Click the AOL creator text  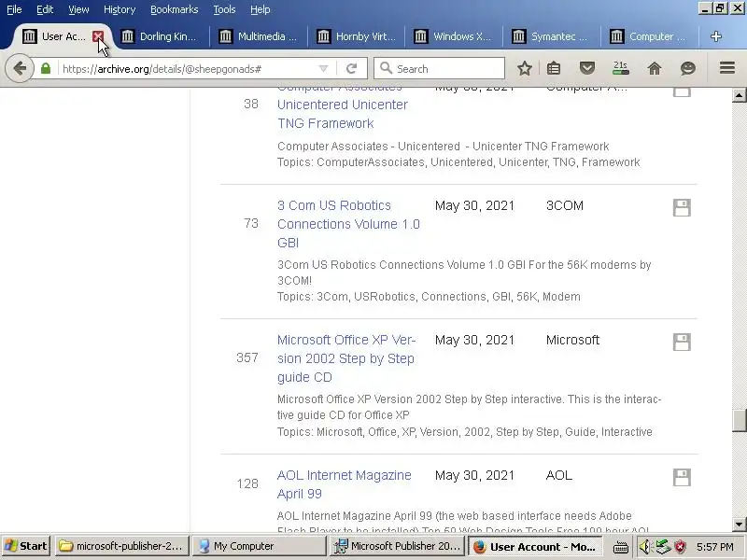[558, 475]
